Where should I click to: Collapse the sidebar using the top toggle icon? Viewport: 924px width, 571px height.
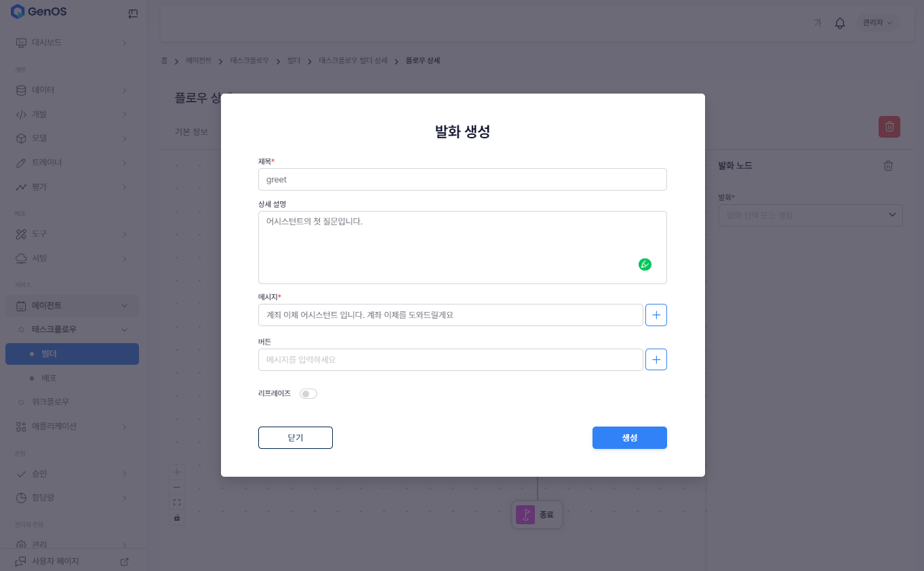pos(133,13)
